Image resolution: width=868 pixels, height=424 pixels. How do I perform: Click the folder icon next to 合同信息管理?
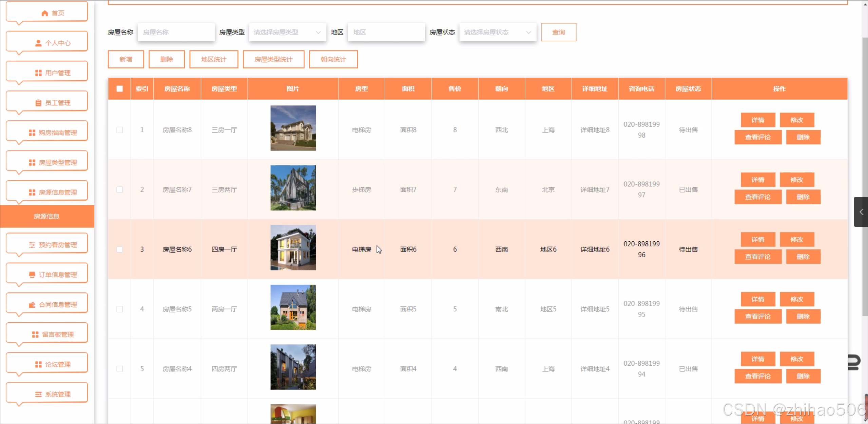coord(32,304)
